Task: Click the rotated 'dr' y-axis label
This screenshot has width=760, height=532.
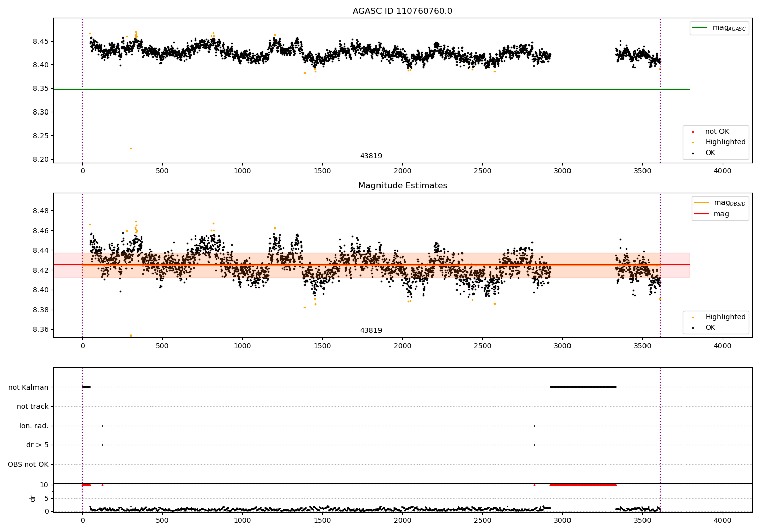Action: point(33,498)
